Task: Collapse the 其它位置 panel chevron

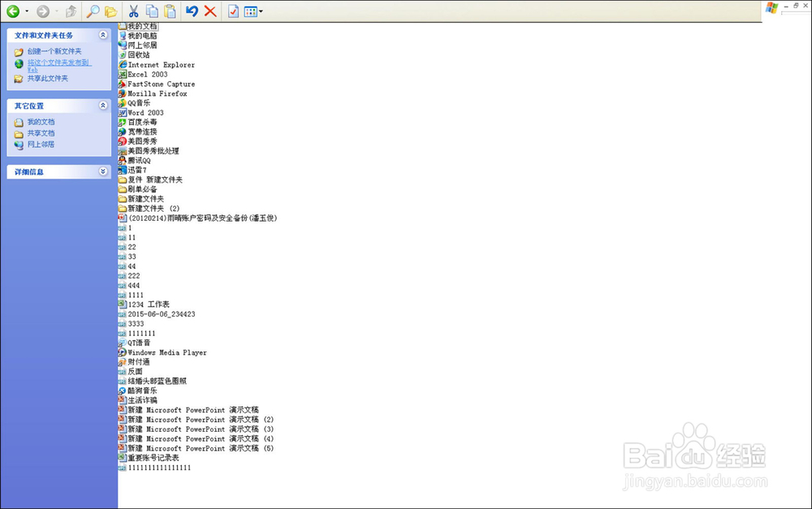Action: pos(103,105)
